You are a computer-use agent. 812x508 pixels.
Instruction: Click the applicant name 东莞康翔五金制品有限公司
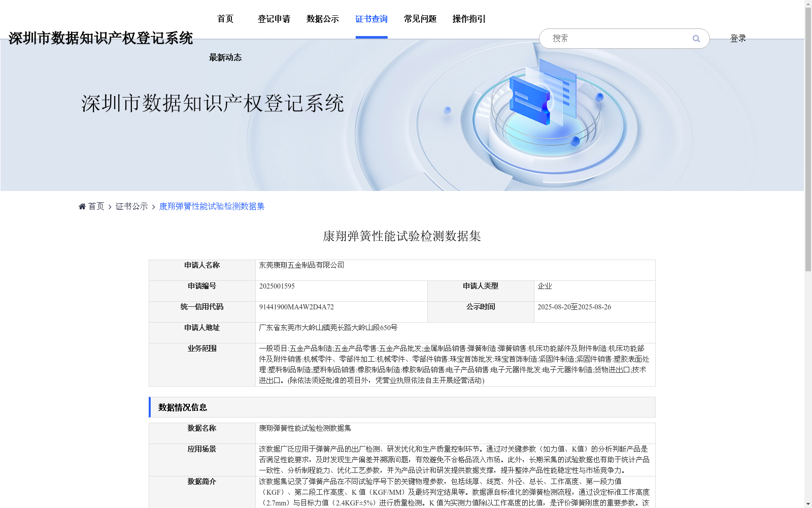(302, 265)
